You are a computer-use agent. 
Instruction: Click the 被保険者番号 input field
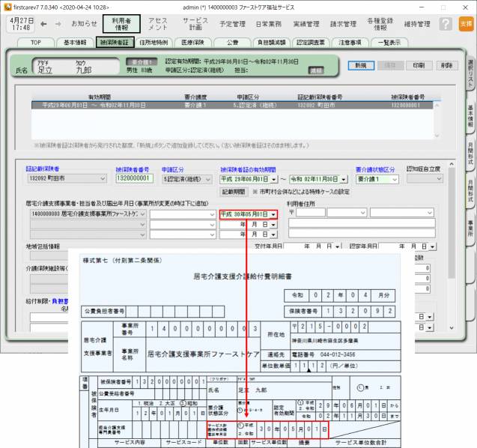pos(135,179)
